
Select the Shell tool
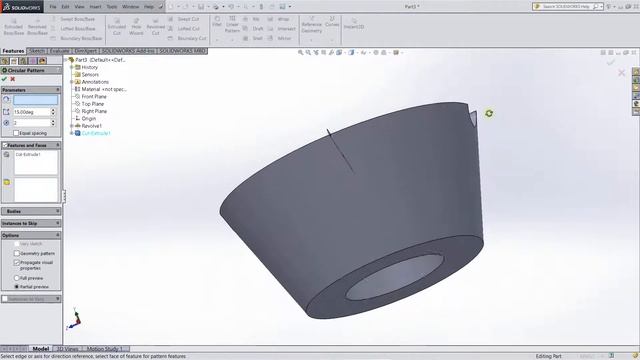click(253, 38)
